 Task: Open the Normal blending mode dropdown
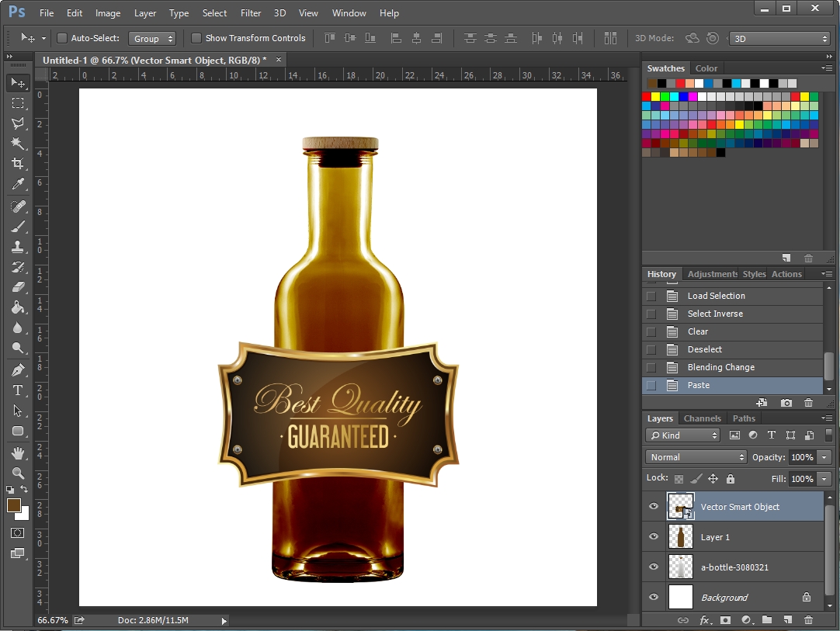(696, 457)
